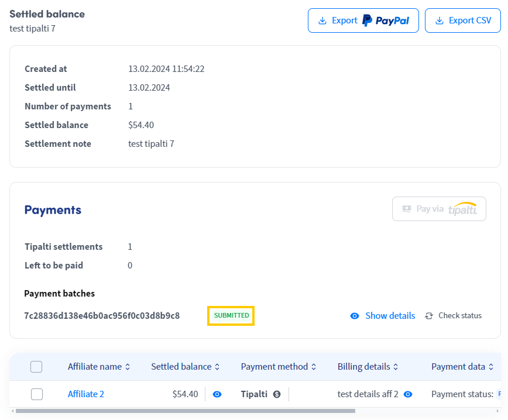Show billing details eye icon for aff 2
508x420 pixels.
(408, 394)
